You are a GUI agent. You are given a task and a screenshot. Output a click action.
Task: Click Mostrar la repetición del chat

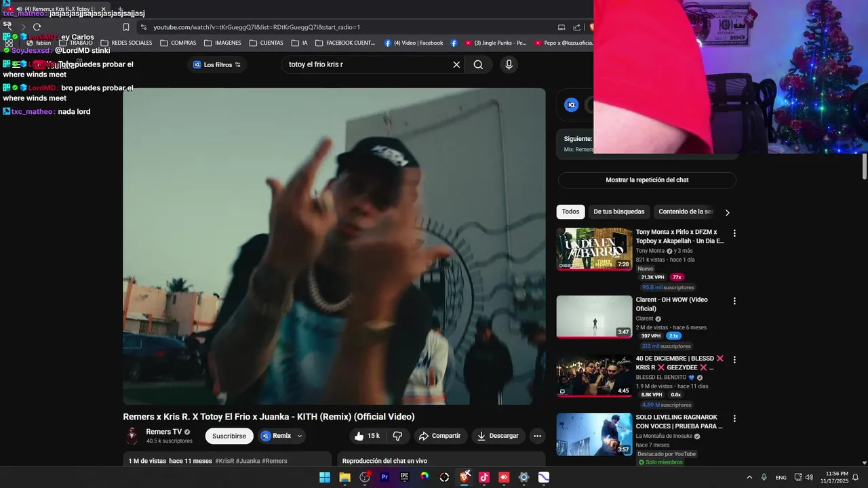pyautogui.click(x=647, y=180)
